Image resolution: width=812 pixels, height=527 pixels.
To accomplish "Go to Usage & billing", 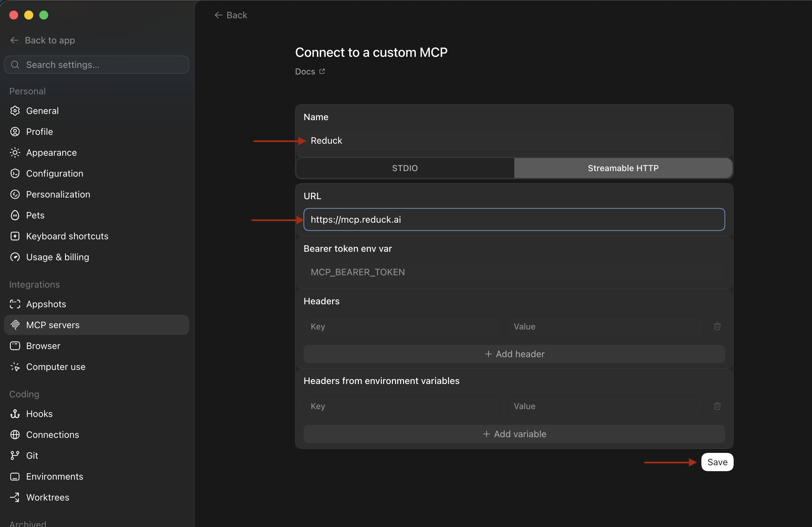I will (x=97, y=257).
